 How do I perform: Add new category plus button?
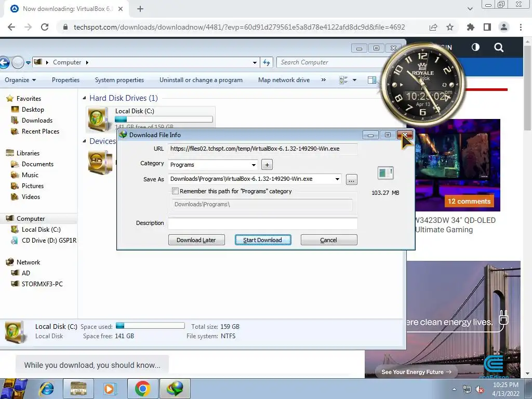267,165
